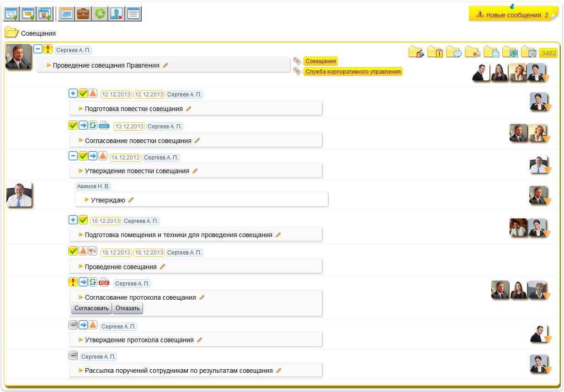Collapse the top Проведение совещания Правления task
The height and width of the screenshot is (392, 564).
pos(38,49)
